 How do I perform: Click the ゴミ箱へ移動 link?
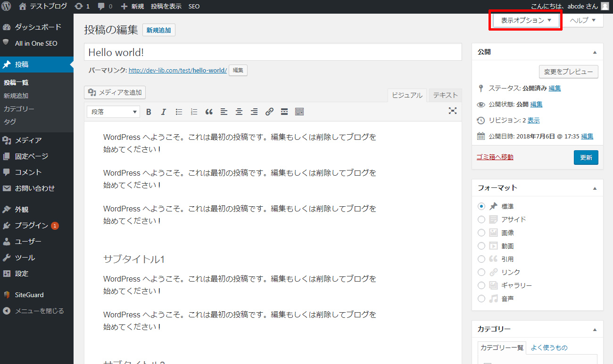pyautogui.click(x=495, y=157)
